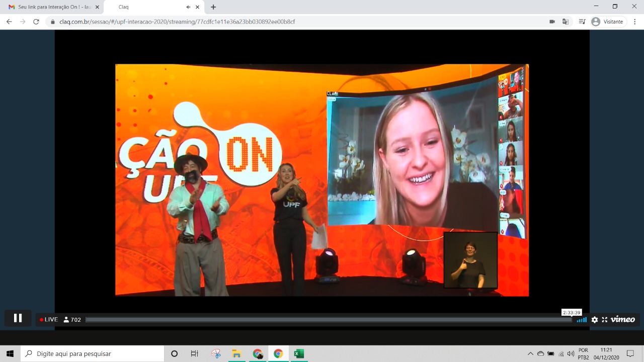
Task: Open OneDrive cloud tray icon
Action: tap(541, 353)
